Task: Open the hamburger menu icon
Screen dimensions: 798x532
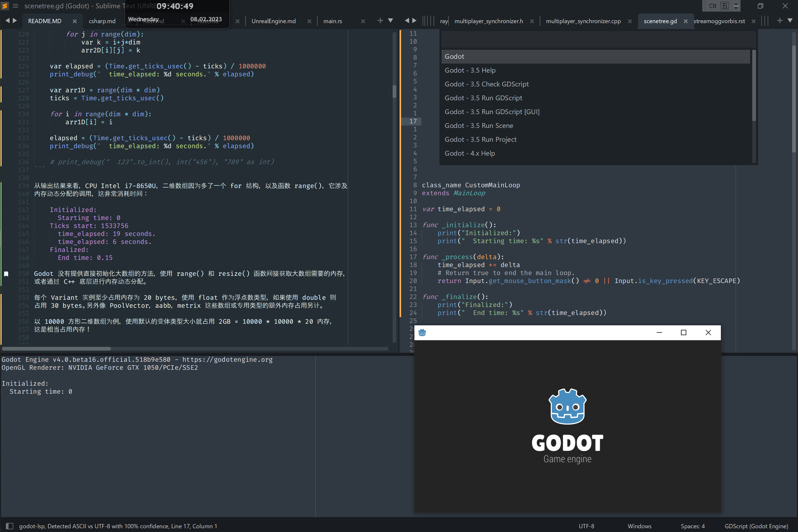Action: [15, 6]
